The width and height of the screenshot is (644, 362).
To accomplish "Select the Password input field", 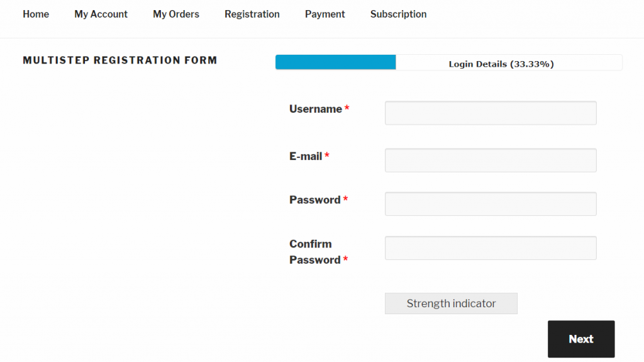I will [x=491, y=204].
